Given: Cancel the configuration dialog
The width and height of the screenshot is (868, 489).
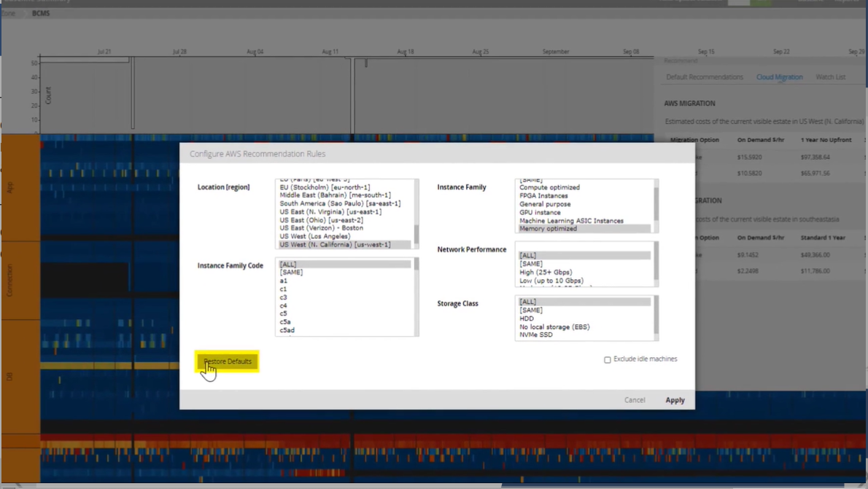Looking at the screenshot, I should 635,400.
